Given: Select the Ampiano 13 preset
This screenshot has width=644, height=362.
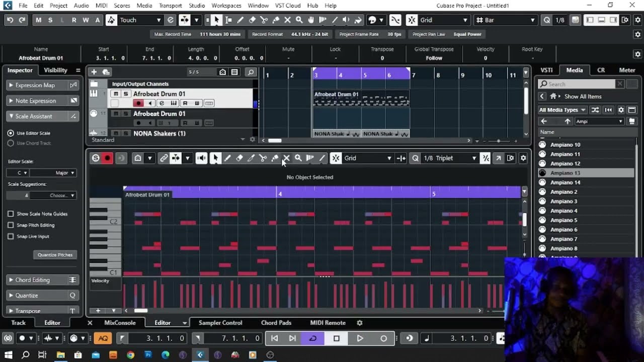Looking at the screenshot, I should [x=586, y=173].
